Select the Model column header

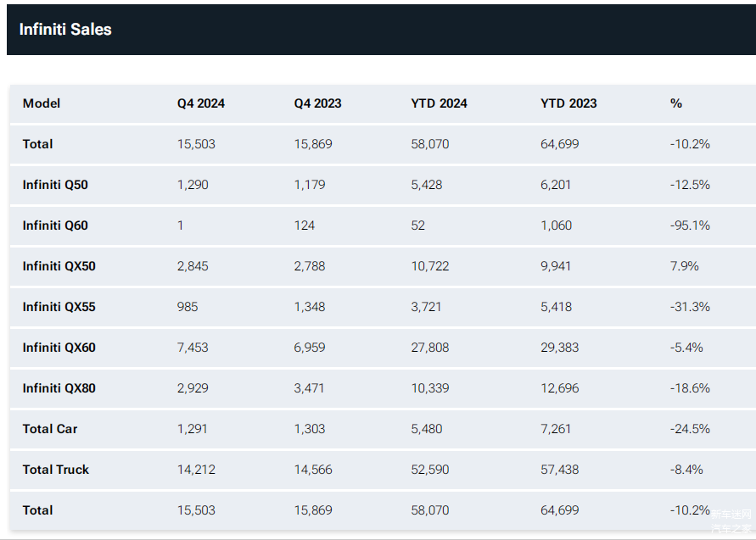pos(42,103)
